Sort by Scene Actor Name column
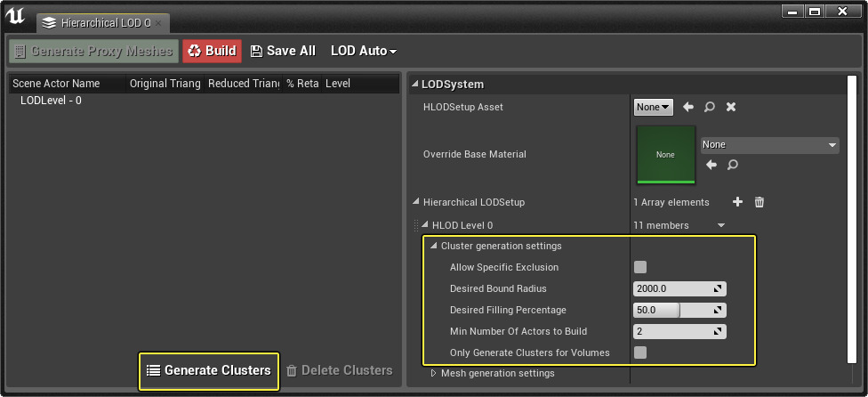 68,84
